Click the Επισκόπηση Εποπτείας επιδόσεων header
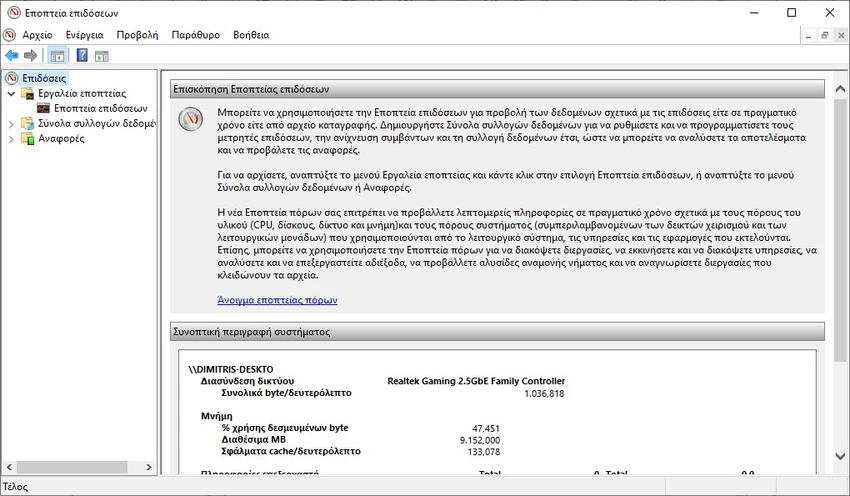 point(497,89)
